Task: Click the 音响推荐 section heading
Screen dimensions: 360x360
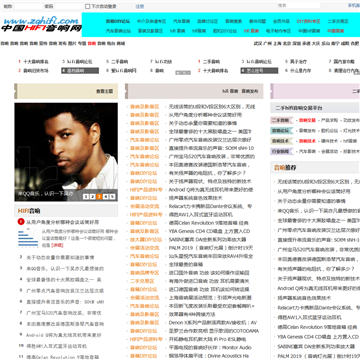Action: click(285, 167)
